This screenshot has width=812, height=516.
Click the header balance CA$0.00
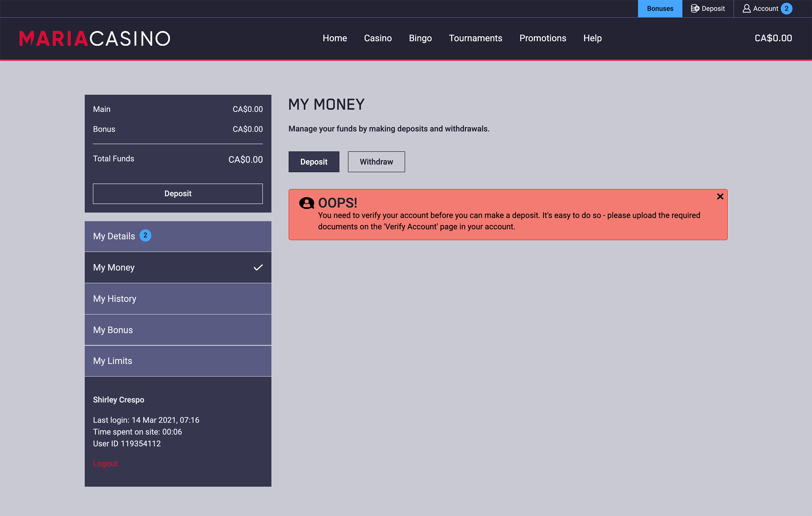point(773,38)
